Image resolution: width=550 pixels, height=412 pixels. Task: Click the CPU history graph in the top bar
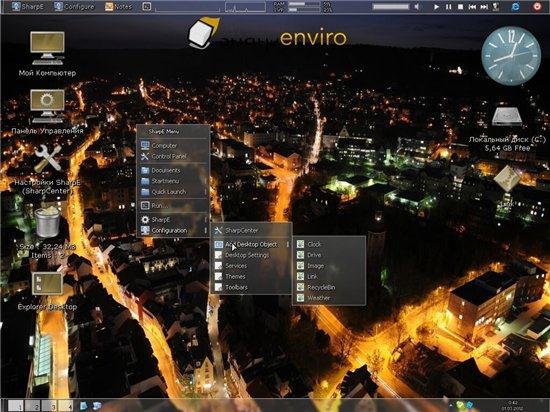[x=245, y=7]
